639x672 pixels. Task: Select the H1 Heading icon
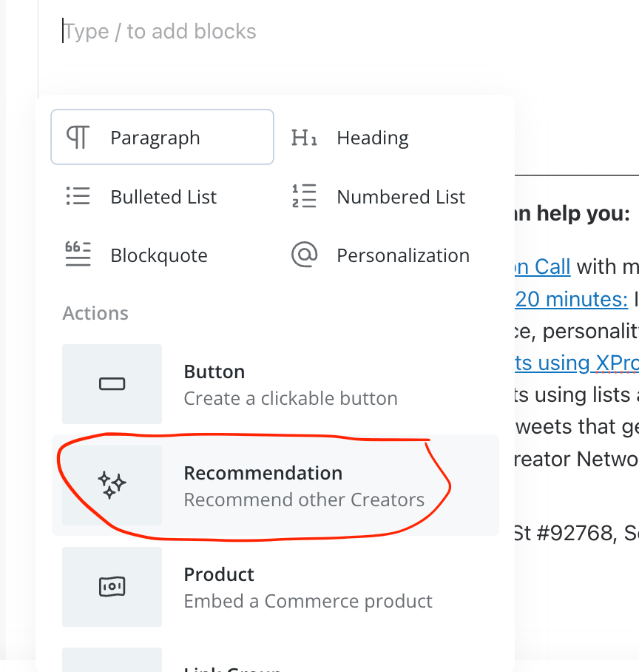tap(304, 138)
